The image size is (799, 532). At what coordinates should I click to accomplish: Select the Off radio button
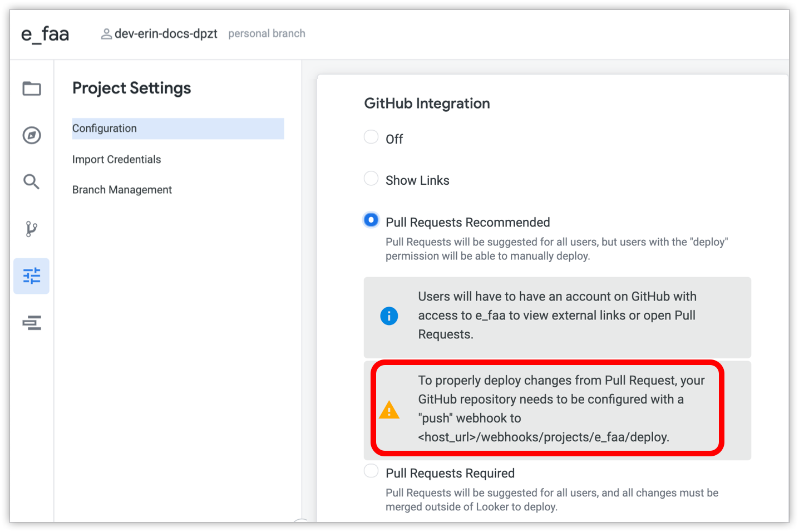[x=371, y=137]
